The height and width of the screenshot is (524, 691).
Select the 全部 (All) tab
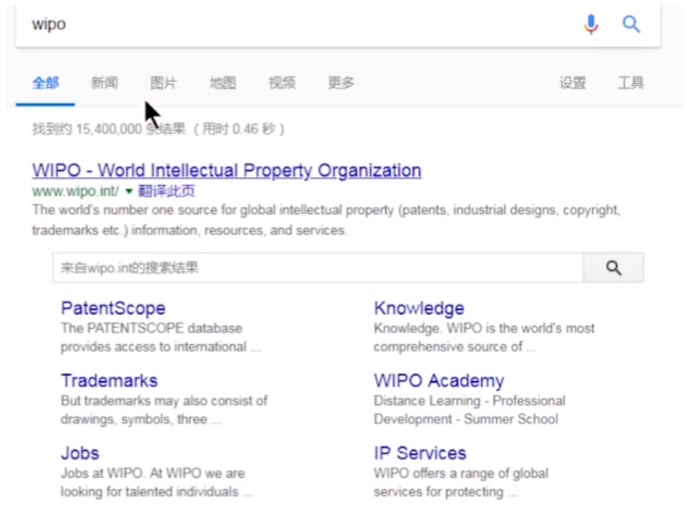click(x=46, y=83)
